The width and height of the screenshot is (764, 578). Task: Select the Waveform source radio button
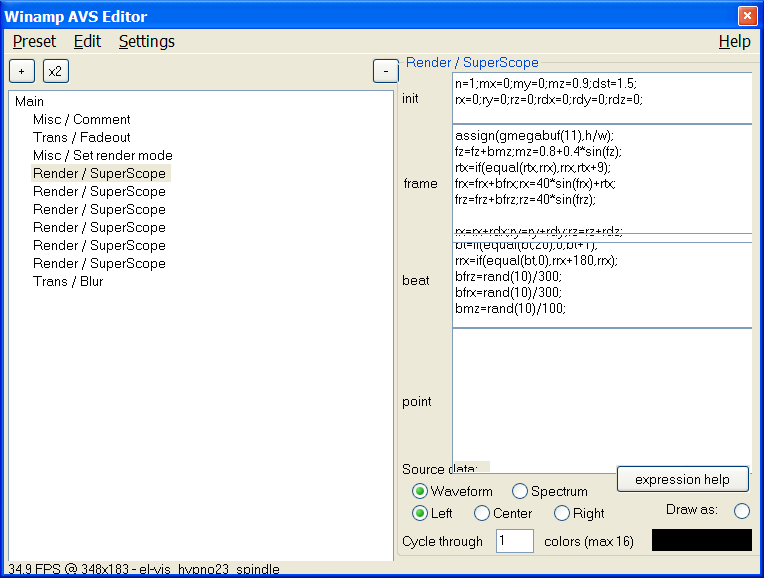[420, 491]
